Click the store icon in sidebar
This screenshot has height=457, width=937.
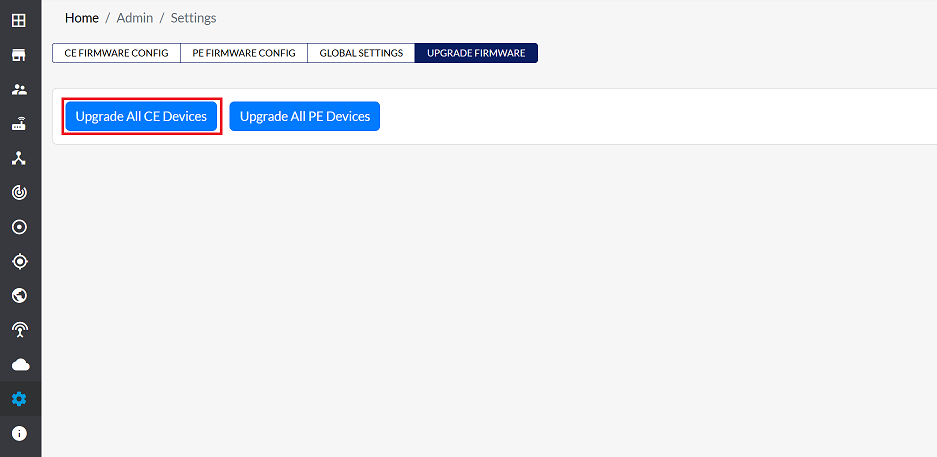pyautogui.click(x=19, y=56)
